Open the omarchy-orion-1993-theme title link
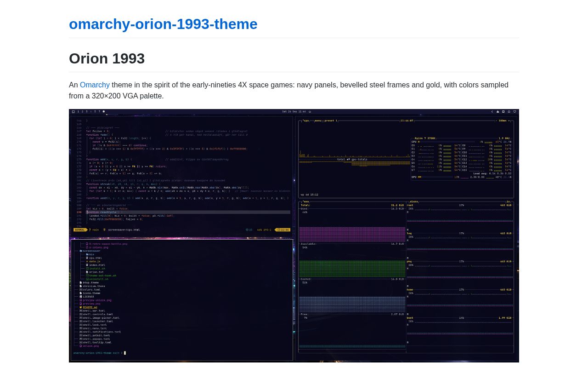 click(x=163, y=24)
